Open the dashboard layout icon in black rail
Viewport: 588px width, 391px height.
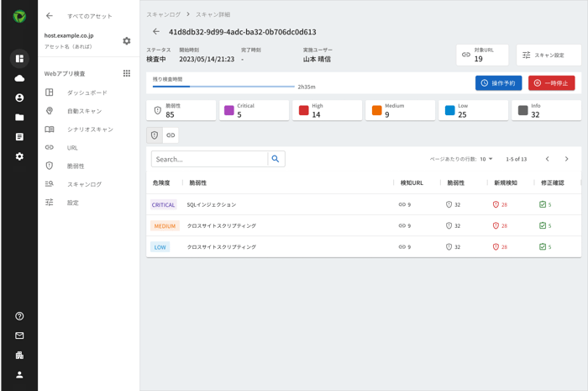(x=19, y=59)
